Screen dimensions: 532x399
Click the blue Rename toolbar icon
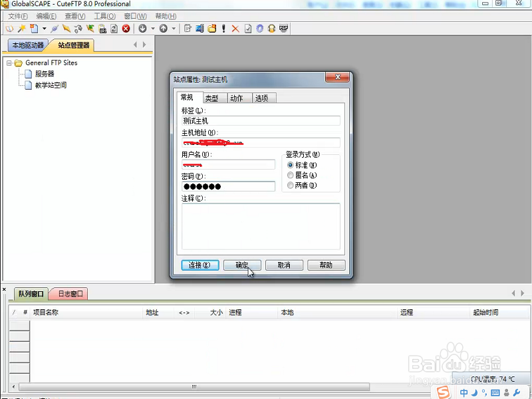pyautogui.click(x=200, y=29)
